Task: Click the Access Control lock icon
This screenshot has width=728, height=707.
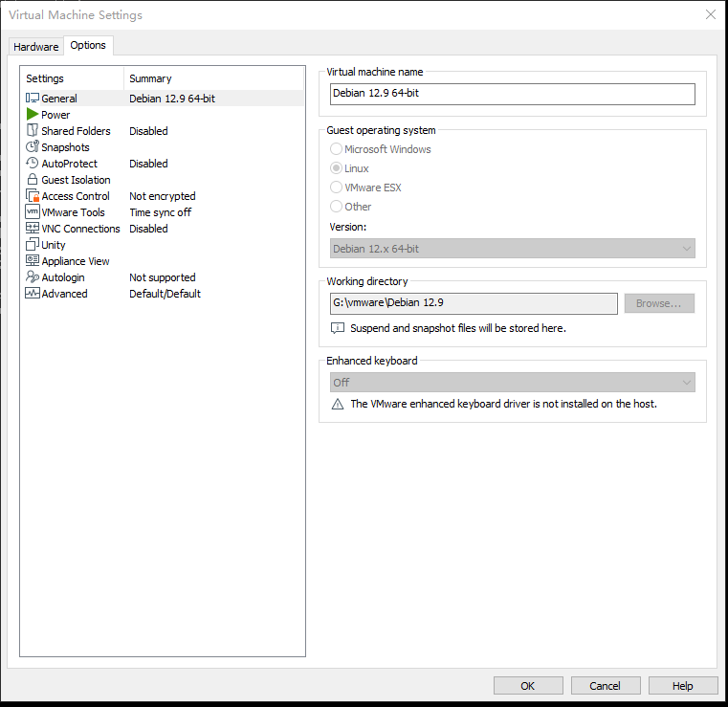Action: (x=32, y=195)
